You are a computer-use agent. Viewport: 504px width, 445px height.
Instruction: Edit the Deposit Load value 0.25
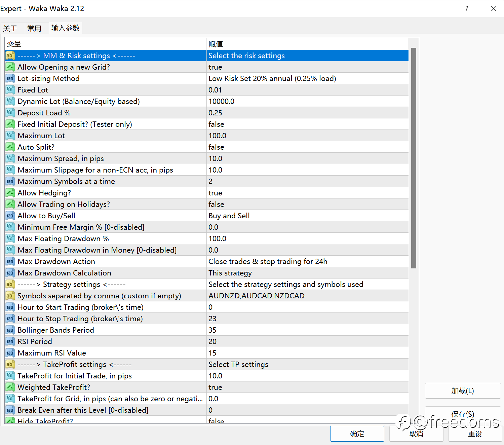308,113
